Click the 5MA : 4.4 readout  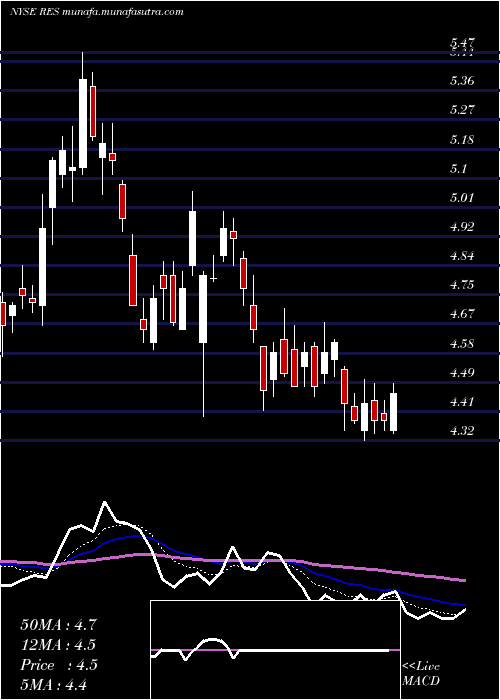point(54,684)
